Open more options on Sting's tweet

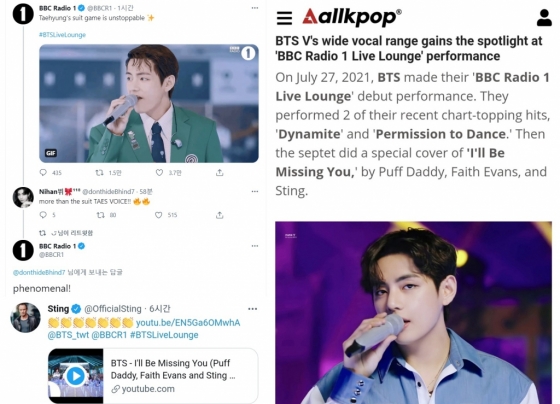pos(252,309)
